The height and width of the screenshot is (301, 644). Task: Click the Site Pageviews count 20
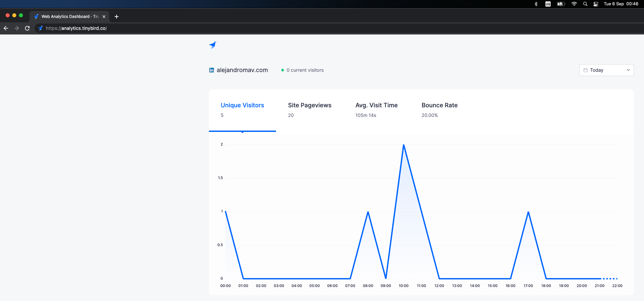pos(291,115)
